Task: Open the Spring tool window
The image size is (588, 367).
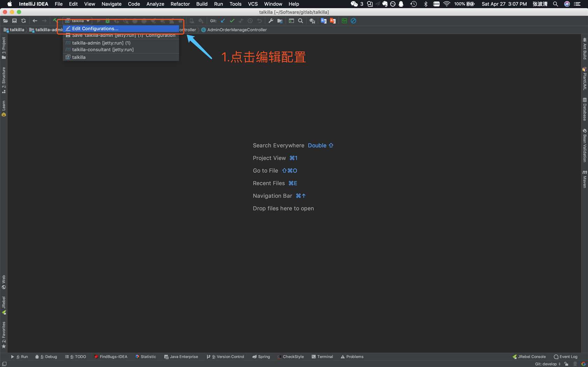Action: tap(261, 357)
